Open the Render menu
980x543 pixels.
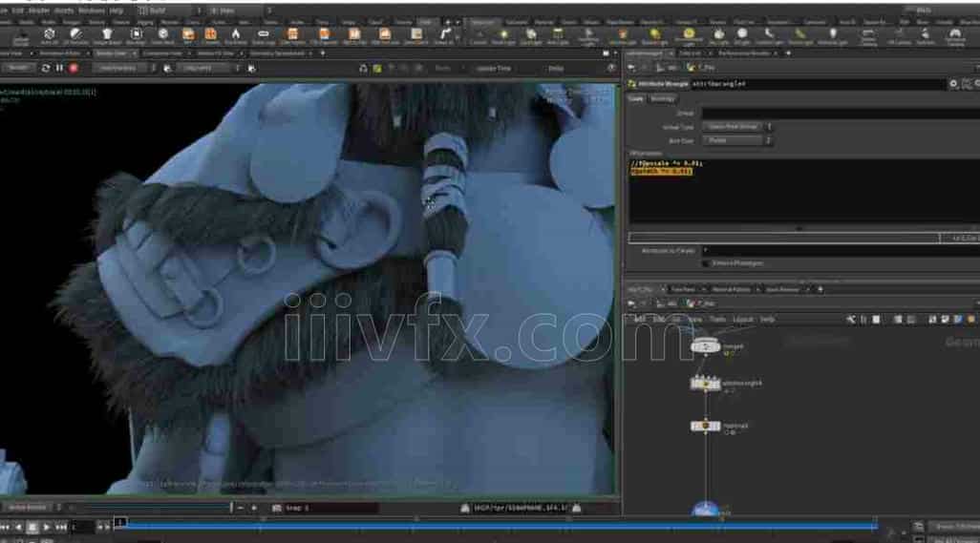point(39,10)
